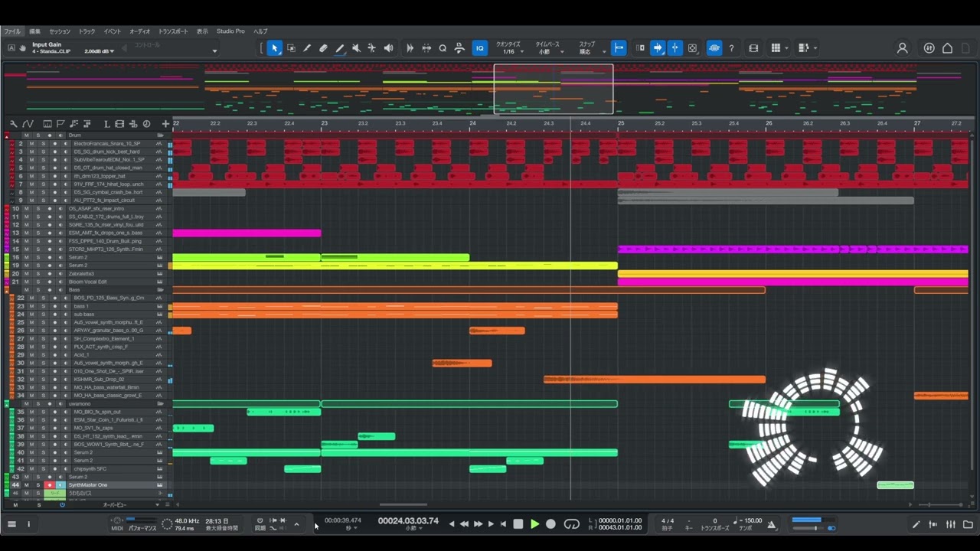Select the Mute tool
The width and height of the screenshot is (980, 551).
click(x=356, y=48)
